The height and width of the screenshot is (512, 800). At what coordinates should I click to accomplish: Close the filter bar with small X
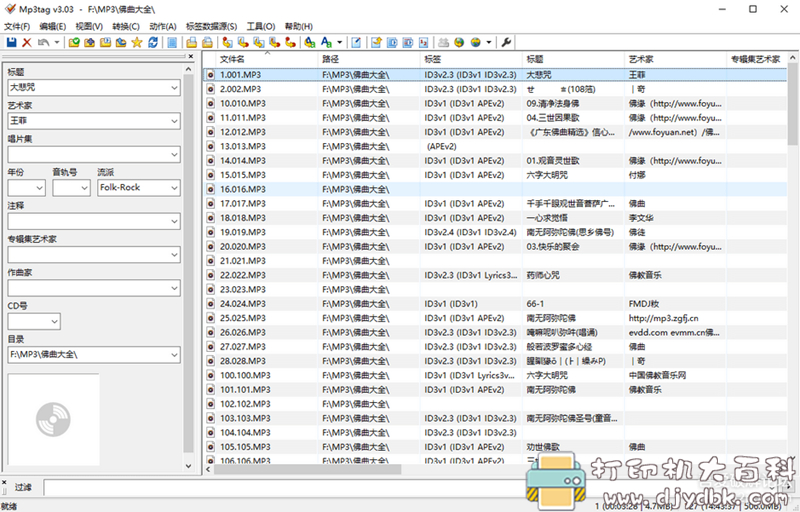4,482
